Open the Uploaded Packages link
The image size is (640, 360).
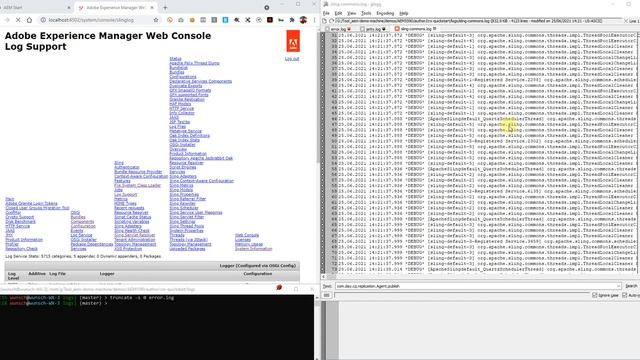(187, 249)
